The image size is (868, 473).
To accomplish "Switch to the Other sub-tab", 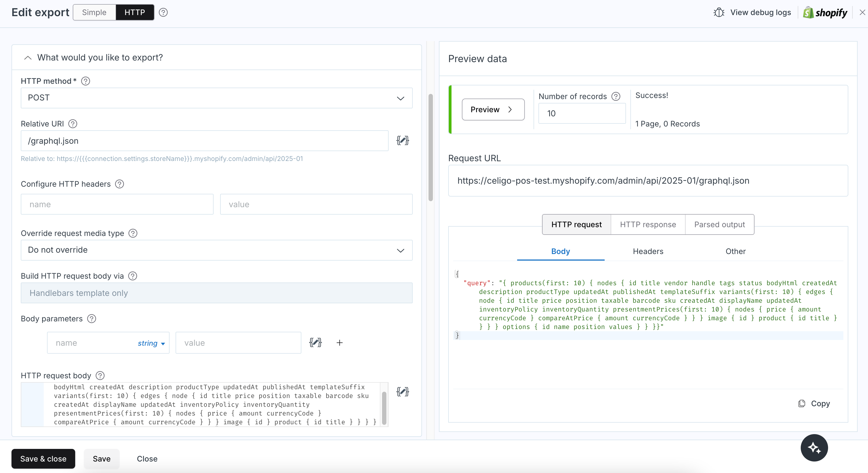I will (735, 251).
